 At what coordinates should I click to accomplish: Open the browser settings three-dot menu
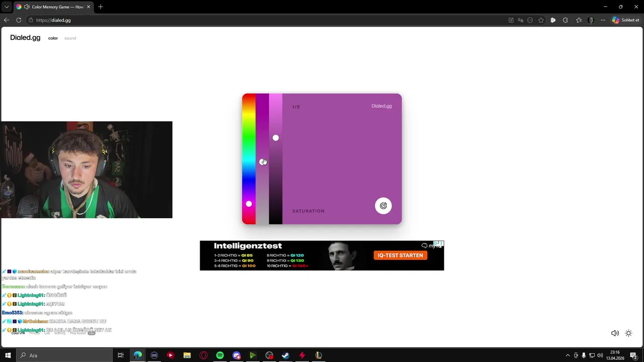[x=603, y=20]
